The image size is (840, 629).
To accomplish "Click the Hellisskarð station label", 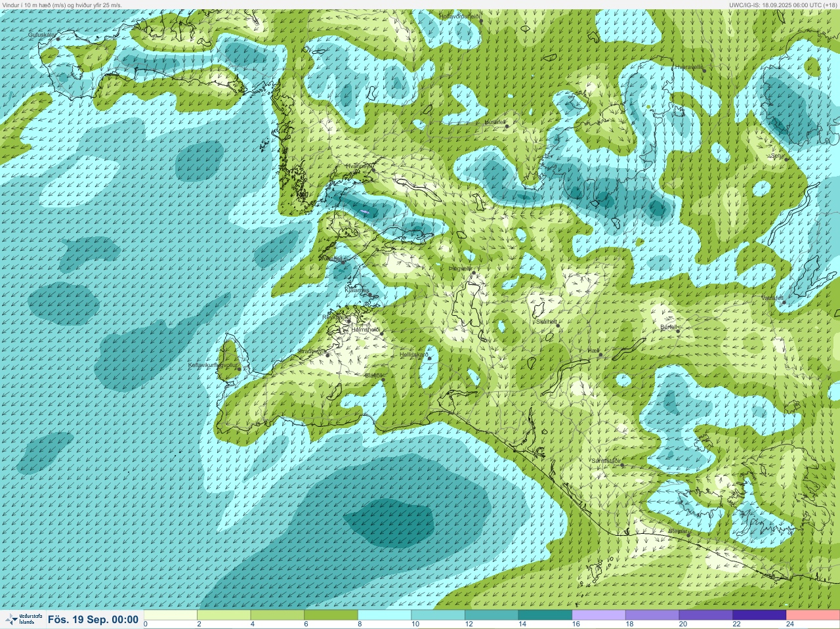I will (414, 355).
